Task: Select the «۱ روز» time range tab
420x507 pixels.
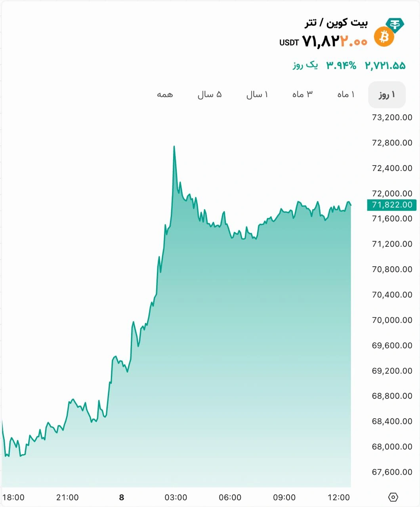Action: (387, 95)
